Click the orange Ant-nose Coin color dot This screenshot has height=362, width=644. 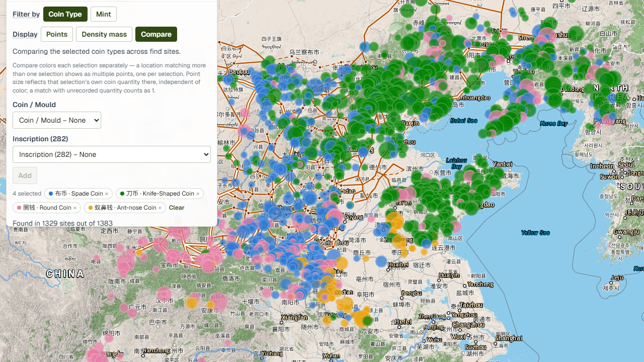click(91, 208)
